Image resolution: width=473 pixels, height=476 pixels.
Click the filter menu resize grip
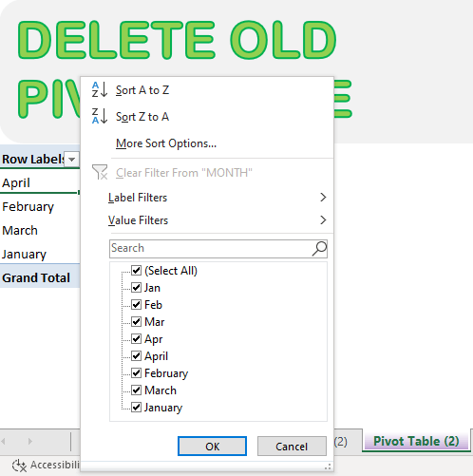click(328, 466)
